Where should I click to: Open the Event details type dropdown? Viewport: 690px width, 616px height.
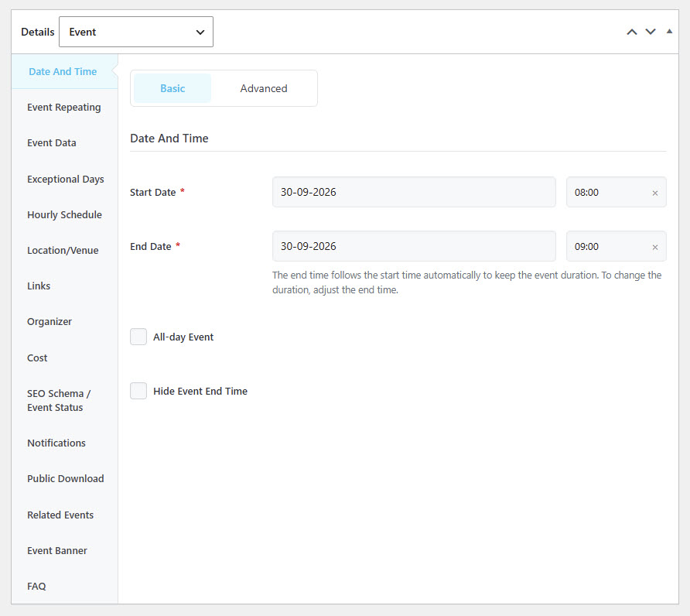[136, 32]
